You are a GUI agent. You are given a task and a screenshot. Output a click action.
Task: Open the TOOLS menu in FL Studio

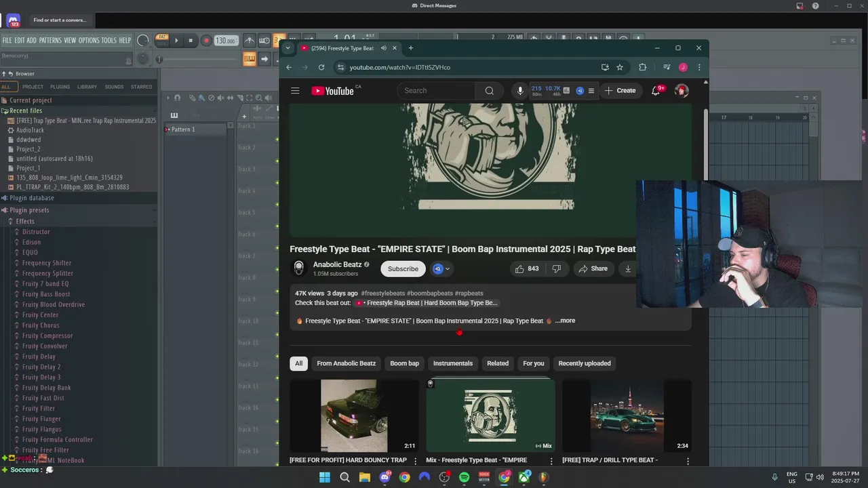(109, 41)
